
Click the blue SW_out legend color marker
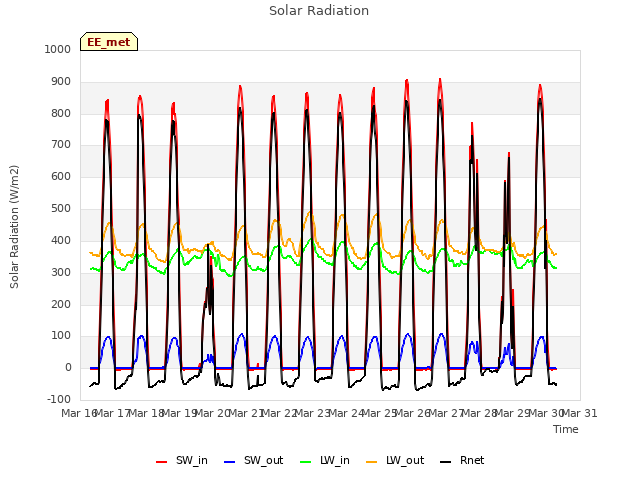230,462
